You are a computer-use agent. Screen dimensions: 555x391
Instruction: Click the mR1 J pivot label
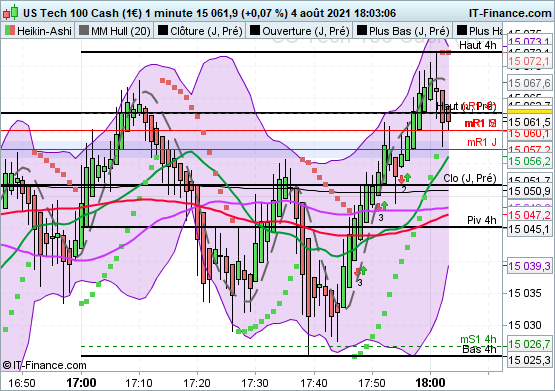click(x=482, y=142)
